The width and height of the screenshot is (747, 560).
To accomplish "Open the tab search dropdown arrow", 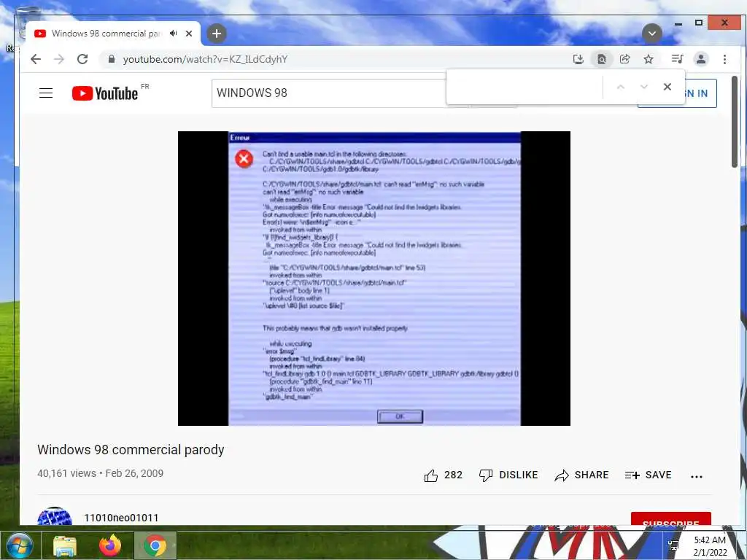I will click(651, 34).
